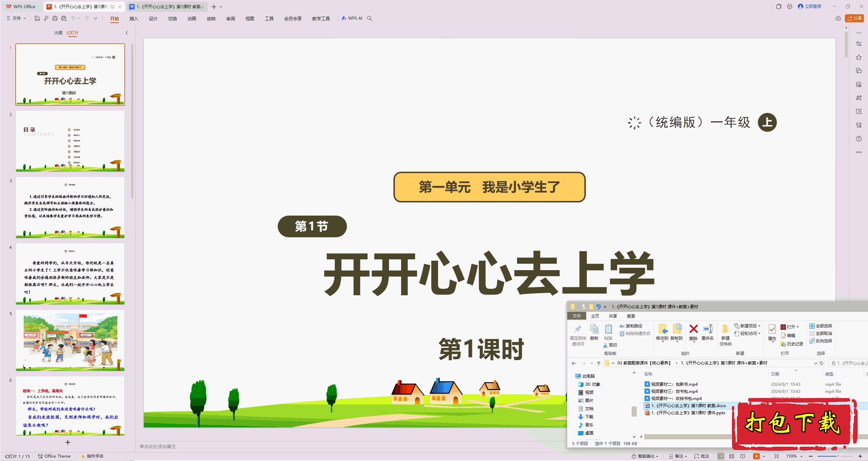Expand Explorer address bar history dropdown
This screenshot has height=461, width=868.
[815, 363]
